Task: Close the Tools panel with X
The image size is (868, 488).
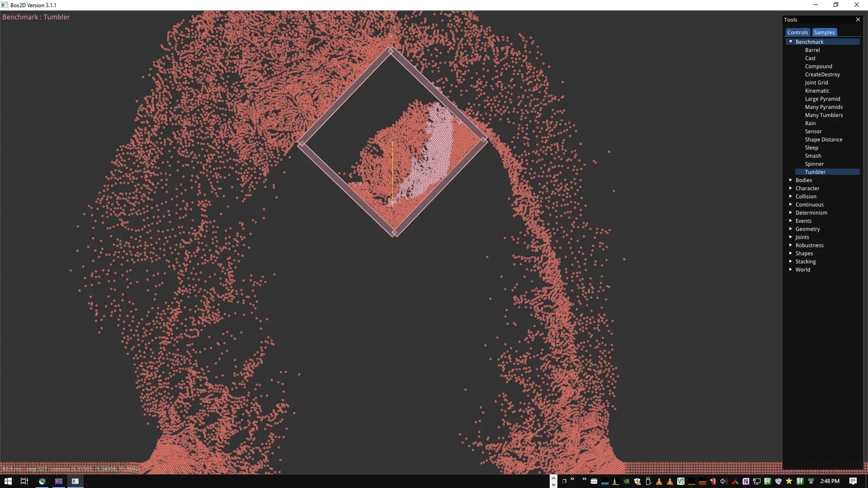Action: [x=858, y=19]
